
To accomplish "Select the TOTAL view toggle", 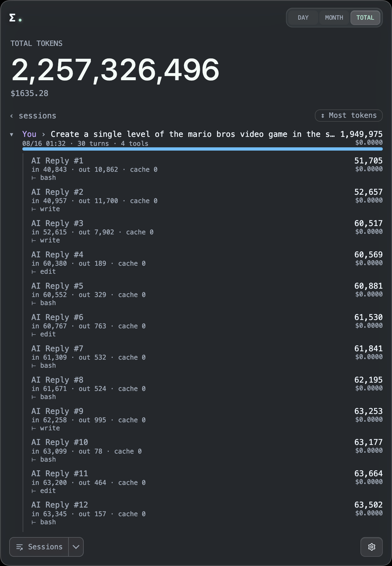I will coord(365,18).
